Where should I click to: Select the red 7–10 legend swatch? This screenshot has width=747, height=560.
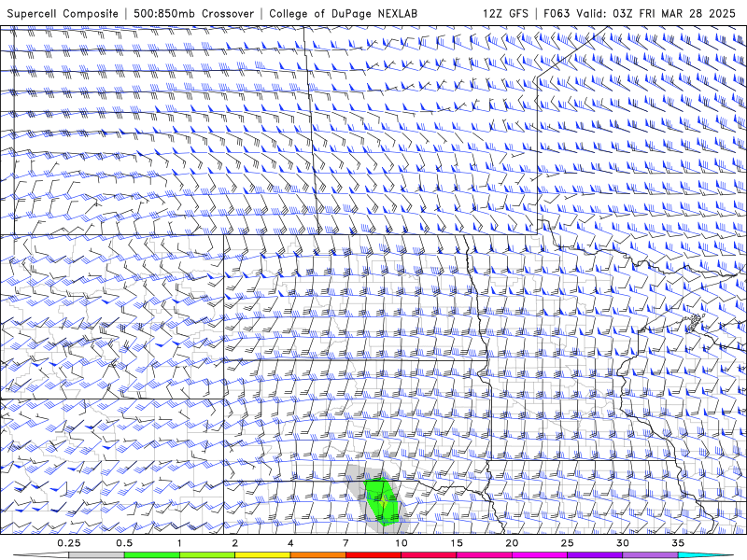point(373,555)
